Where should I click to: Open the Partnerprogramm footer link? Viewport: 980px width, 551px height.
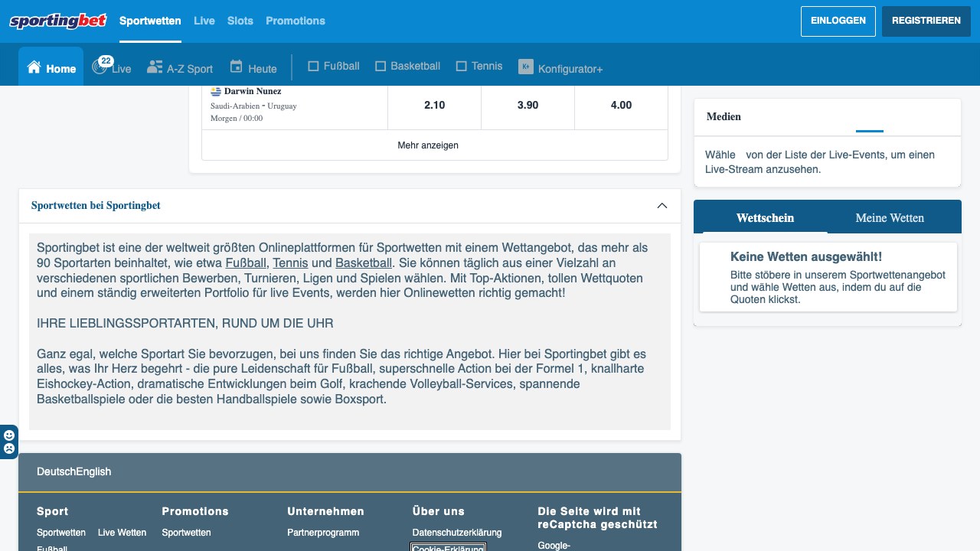point(323,533)
